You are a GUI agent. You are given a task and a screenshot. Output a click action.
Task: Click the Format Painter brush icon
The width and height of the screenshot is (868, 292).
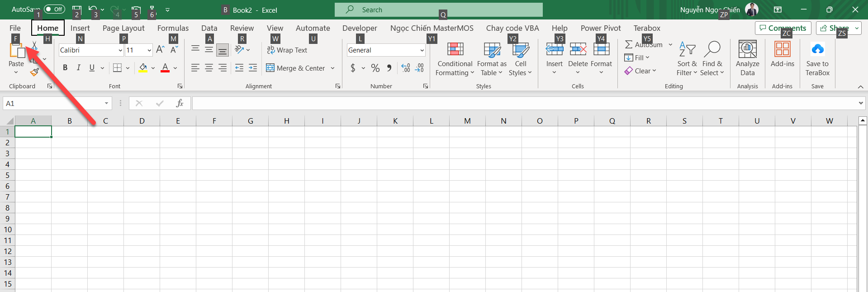34,72
